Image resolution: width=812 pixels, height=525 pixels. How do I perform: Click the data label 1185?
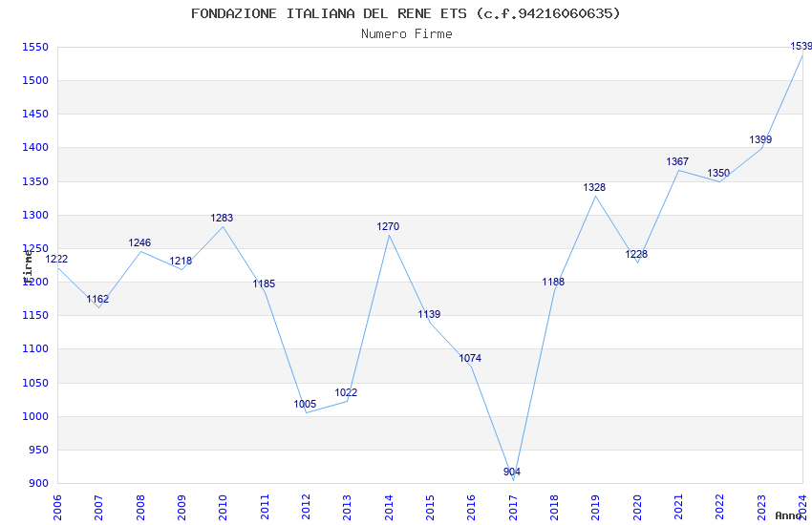pyautogui.click(x=264, y=283)
